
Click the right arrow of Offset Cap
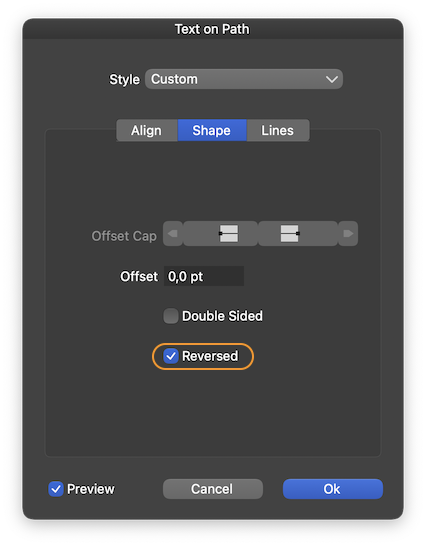click(348, 233)
